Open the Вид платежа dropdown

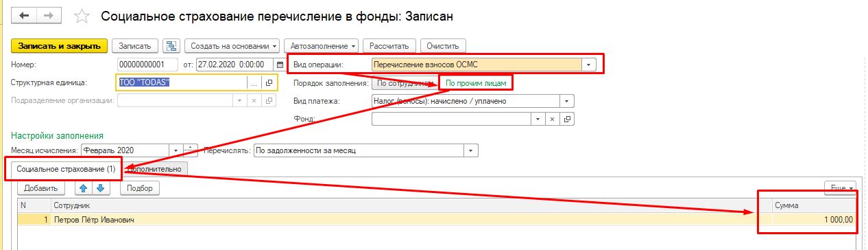point(567,101)
